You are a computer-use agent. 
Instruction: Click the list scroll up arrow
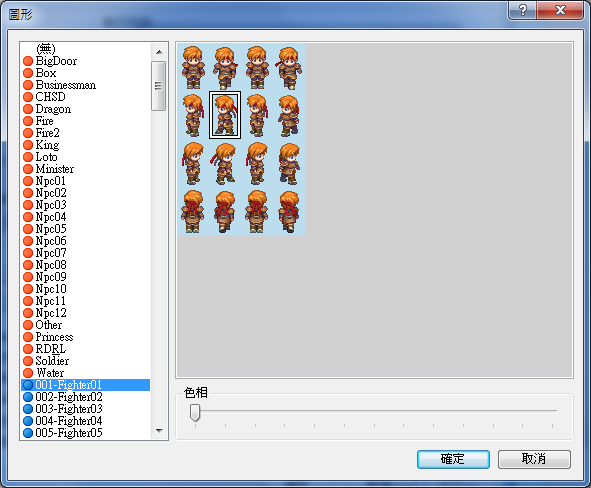(159, 52)
